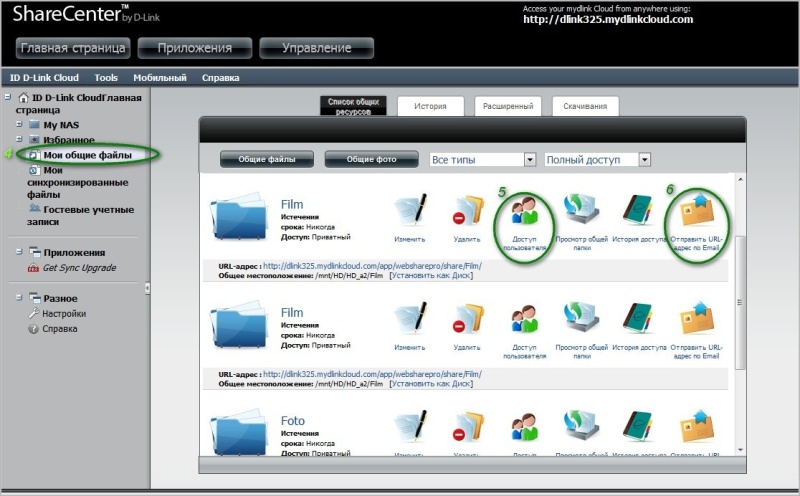Screen dimensions: 800x496
Task: Open the second Film URL-адрес link
Action: coord(372,374)
